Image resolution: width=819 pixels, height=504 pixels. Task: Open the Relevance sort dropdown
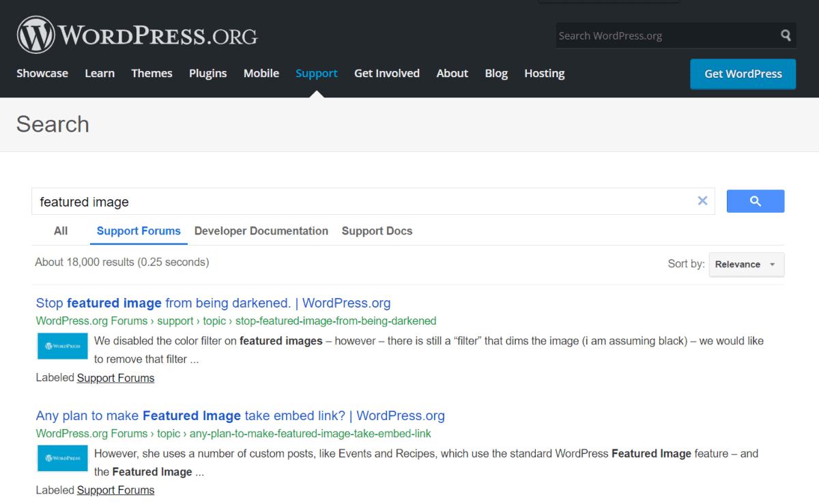[747, 265]
